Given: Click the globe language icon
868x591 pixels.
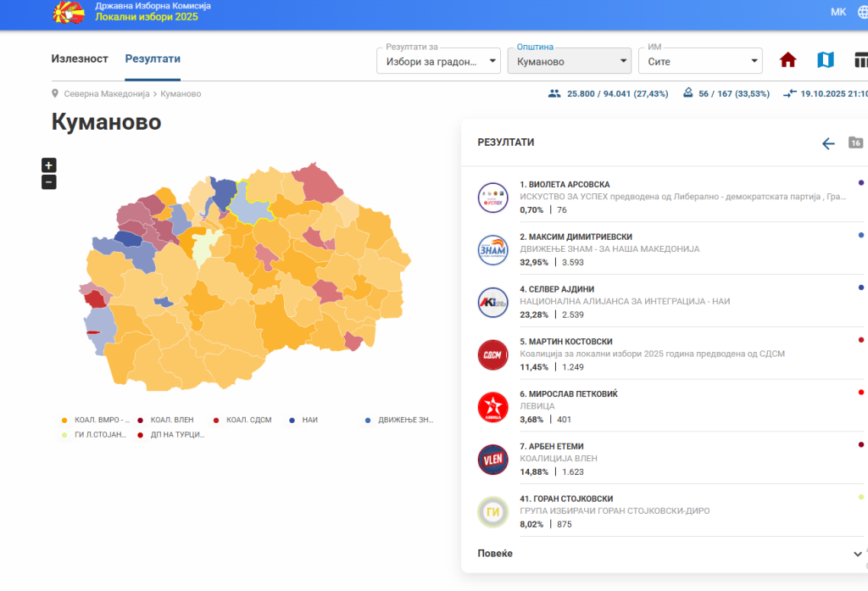Looking at the screenshot, I should tap(862, 13).
